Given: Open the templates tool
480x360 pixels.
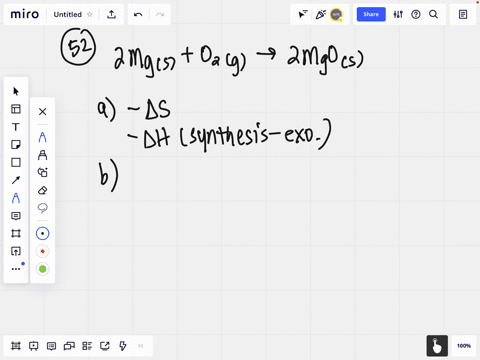Looking at the screenshot, I should click(x=16, y=109).
